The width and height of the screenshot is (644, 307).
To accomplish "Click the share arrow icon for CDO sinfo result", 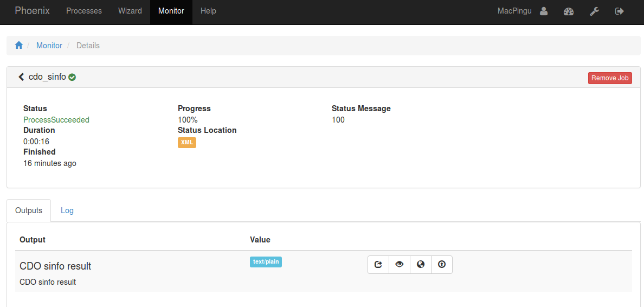I will [x=378, y=265].
